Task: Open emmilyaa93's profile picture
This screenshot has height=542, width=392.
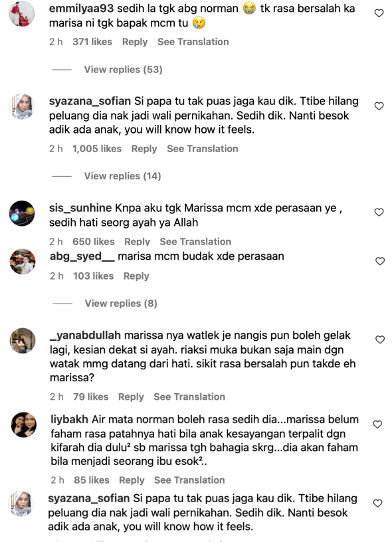Action: point(22,13)
